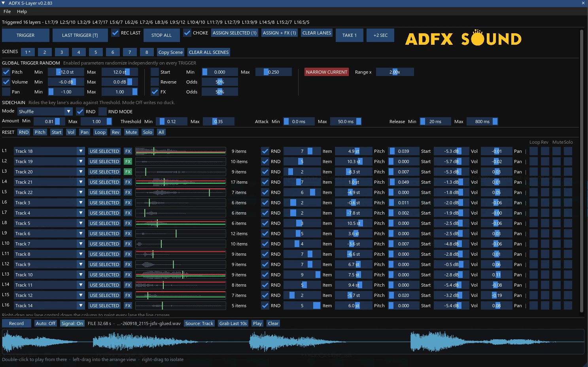The image size is (588, 367).
Task: Toggle the RND MODE checkbox
Action: click(102, 112)
